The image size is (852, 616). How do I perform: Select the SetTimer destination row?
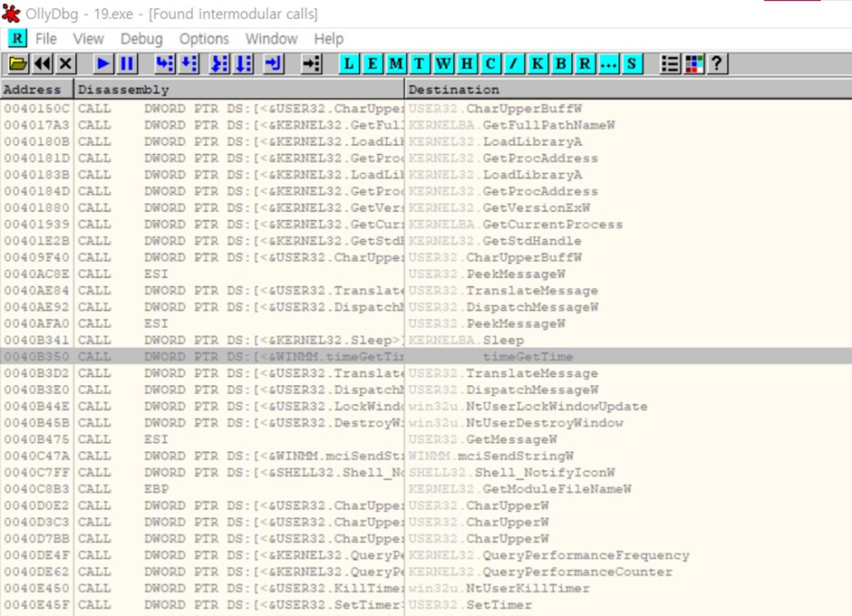pyautogui.click(x=426, y=604)
